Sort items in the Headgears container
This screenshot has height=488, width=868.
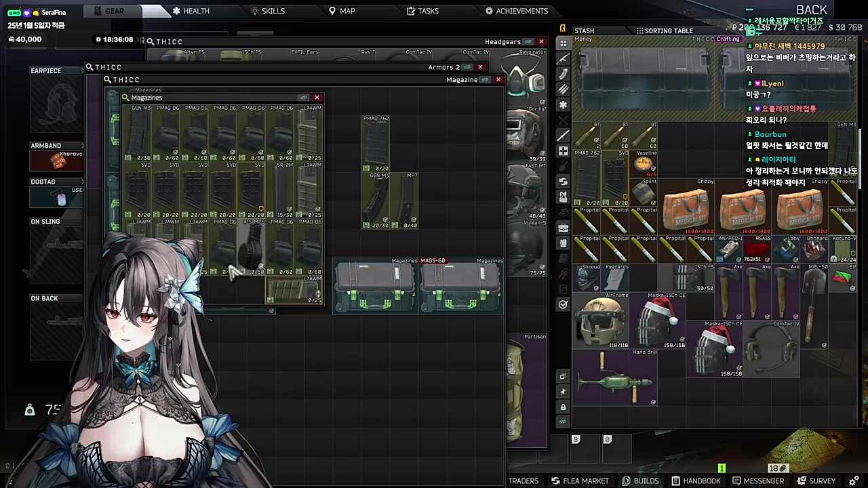(528, 42)
